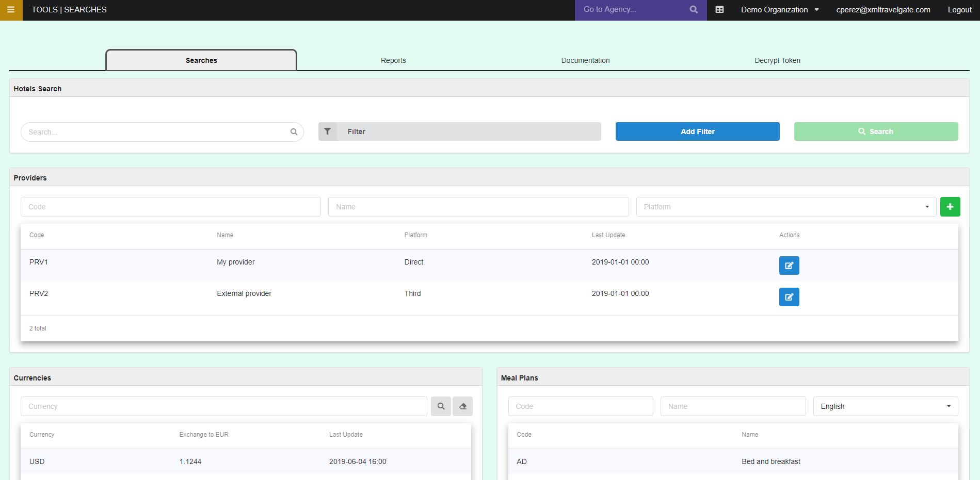
Task: Click the Providers Code column header
Action: [x=37, y=235]
